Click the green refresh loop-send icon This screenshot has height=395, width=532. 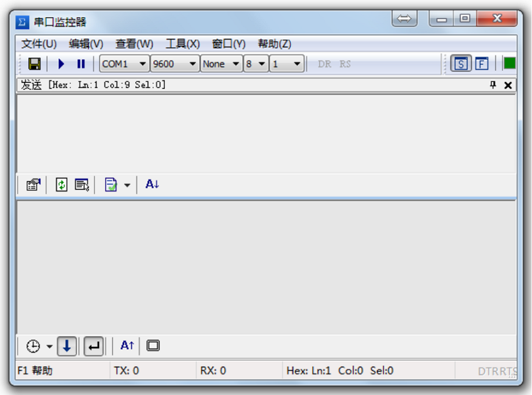point(62,185)
